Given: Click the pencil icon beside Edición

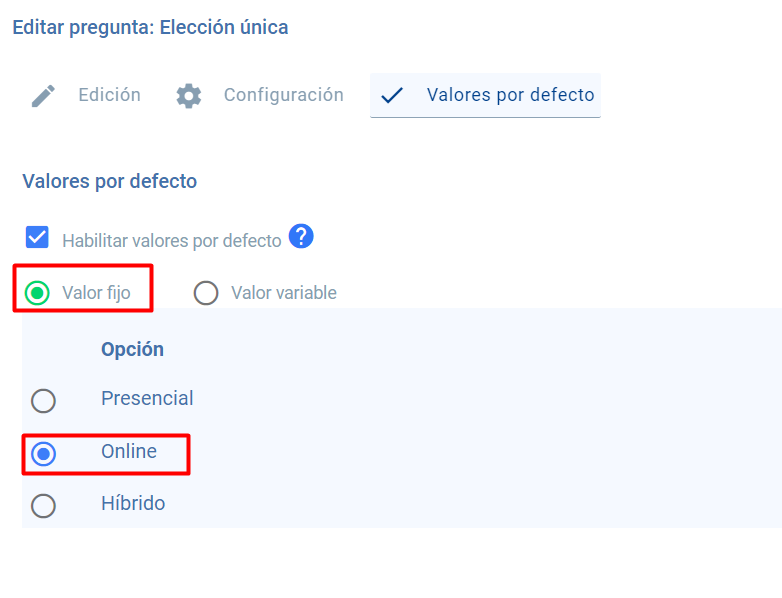Looking at the screenshot, I should point(43,96).
